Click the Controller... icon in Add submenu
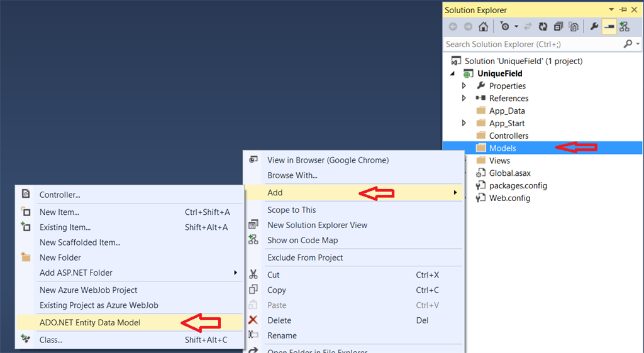 click(26, 193)
